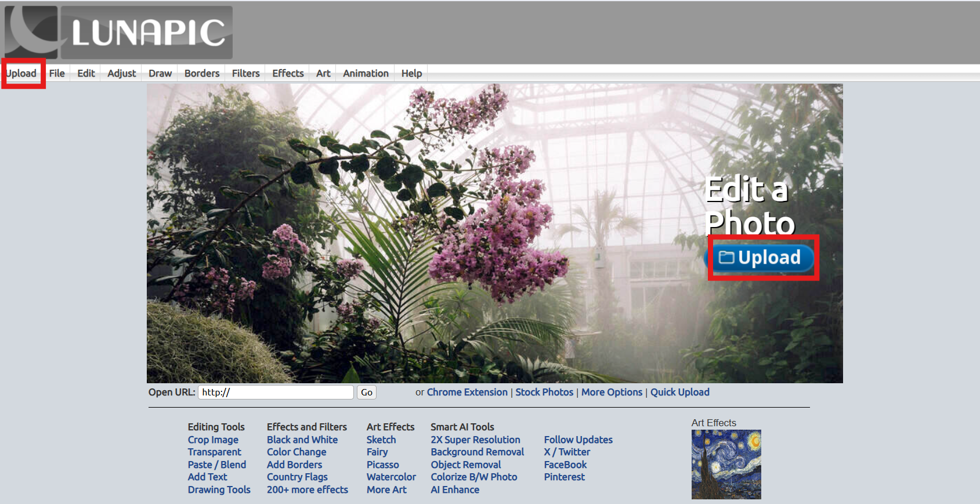Screen dimensions: 980x504
Task: Click the greenhouse flower banner photo
Action: pos(495,233)
